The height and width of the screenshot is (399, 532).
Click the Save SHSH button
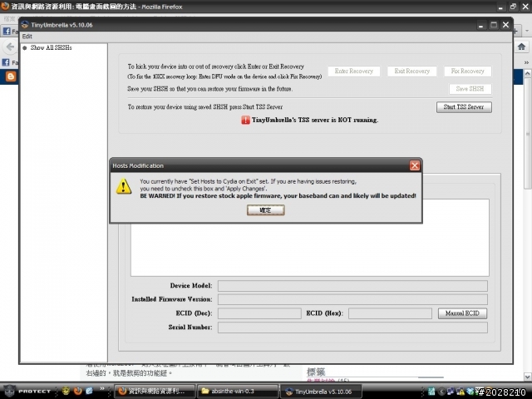tap(470, 89)
